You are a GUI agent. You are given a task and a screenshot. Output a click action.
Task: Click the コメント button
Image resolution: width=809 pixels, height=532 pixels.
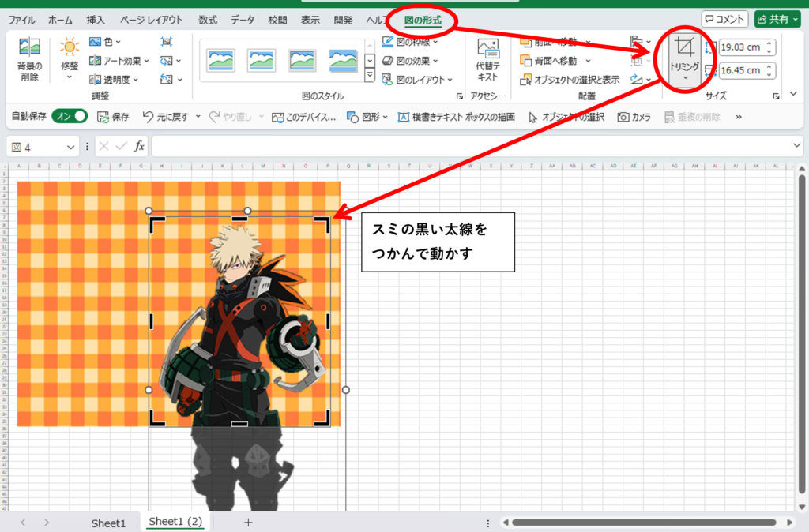(724, 20)
